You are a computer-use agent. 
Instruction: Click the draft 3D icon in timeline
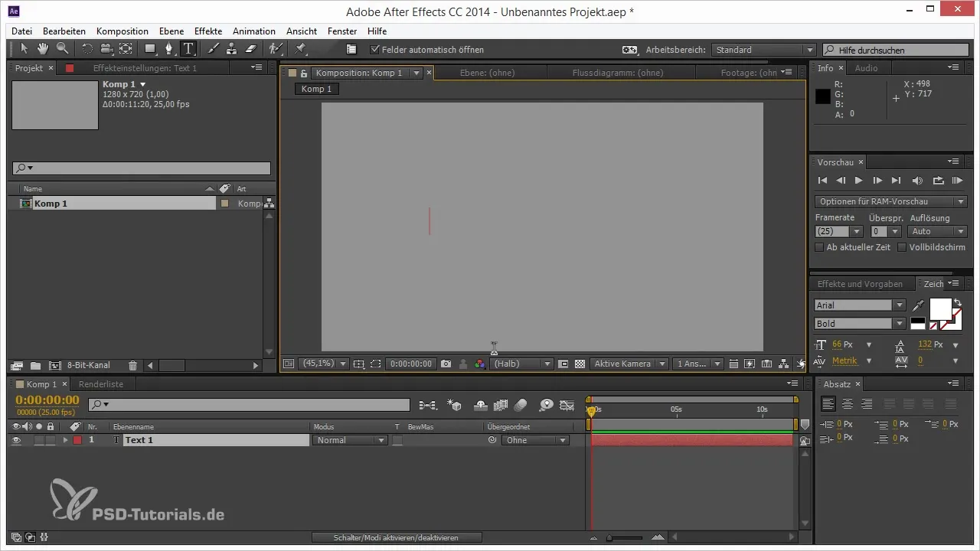455,404
